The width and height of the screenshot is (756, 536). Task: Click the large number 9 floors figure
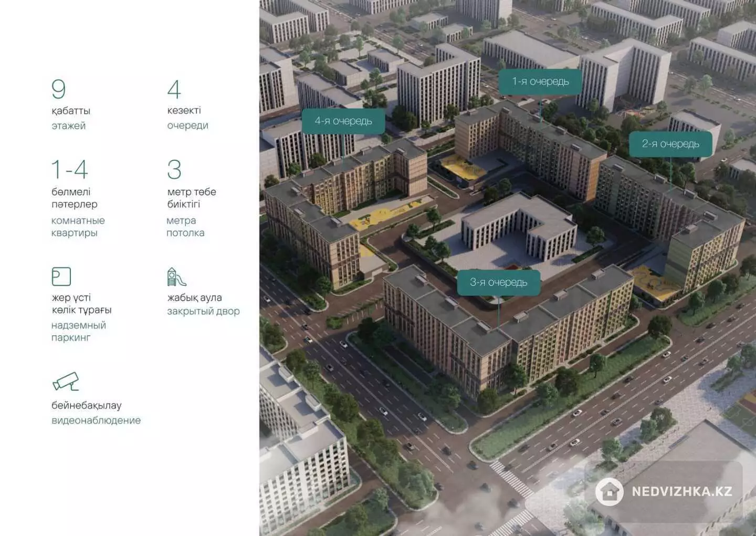point(59,89)
